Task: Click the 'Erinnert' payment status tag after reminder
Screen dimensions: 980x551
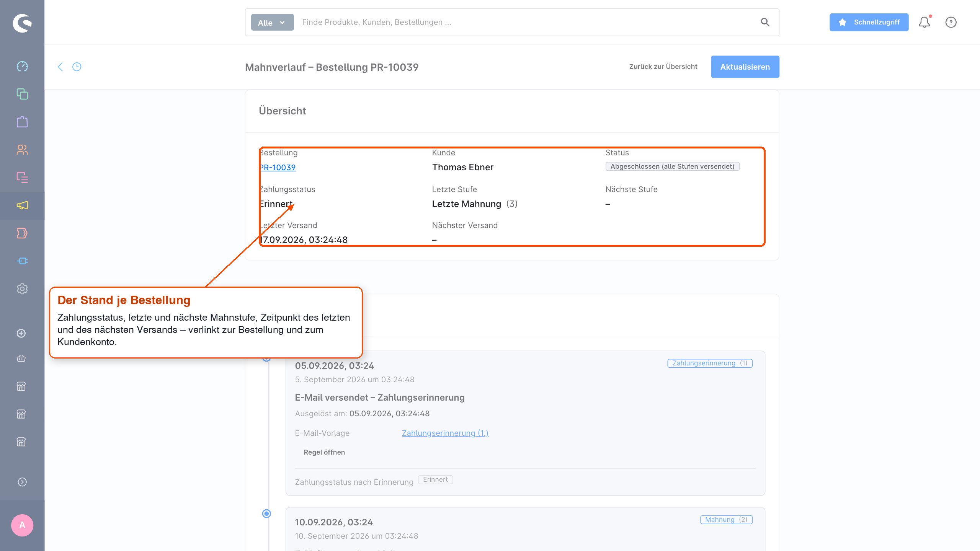Action: click(x=435, y=480)
